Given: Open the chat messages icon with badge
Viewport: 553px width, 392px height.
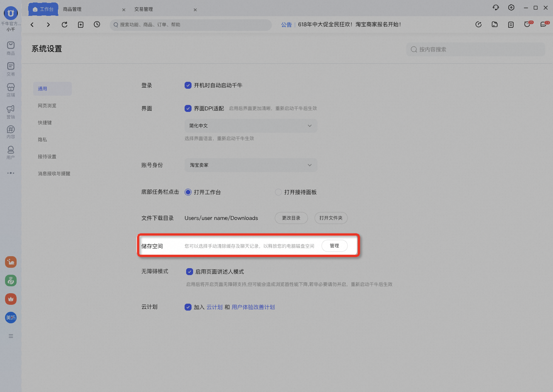Looking at the screenshot, I should pyautogui.click(x=544, y=24).
